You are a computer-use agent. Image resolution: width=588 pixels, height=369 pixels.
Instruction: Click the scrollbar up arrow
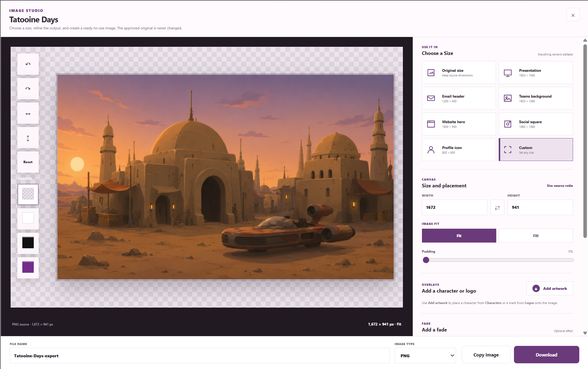click(x=585, y=40)
